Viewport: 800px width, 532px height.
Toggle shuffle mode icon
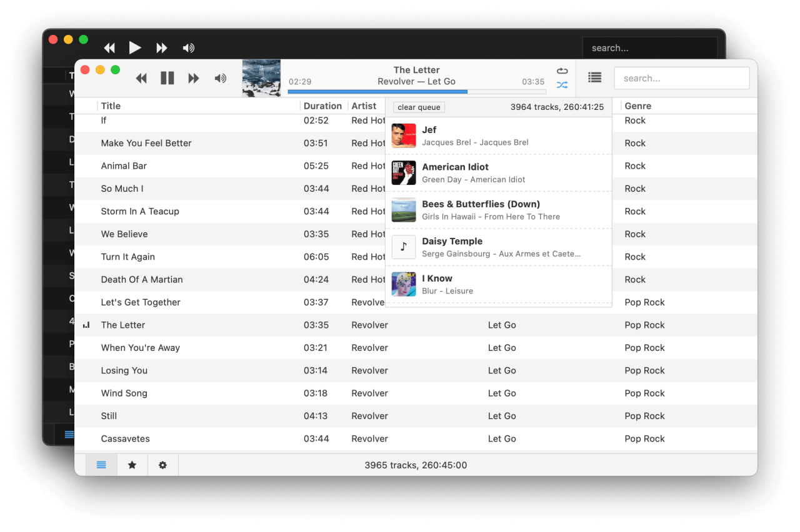tap(562, 85)
